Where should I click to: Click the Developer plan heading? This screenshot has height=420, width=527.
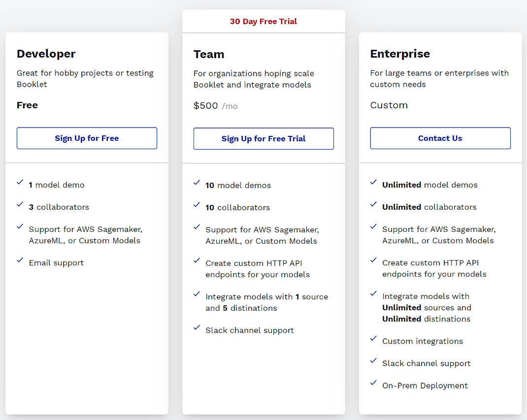point(46,54)
